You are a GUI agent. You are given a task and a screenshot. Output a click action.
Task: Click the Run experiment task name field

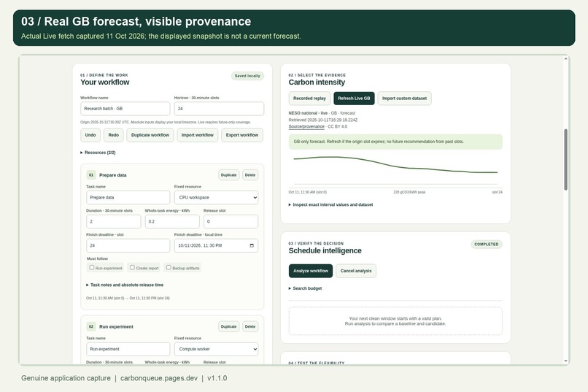(x=128, y=349)
